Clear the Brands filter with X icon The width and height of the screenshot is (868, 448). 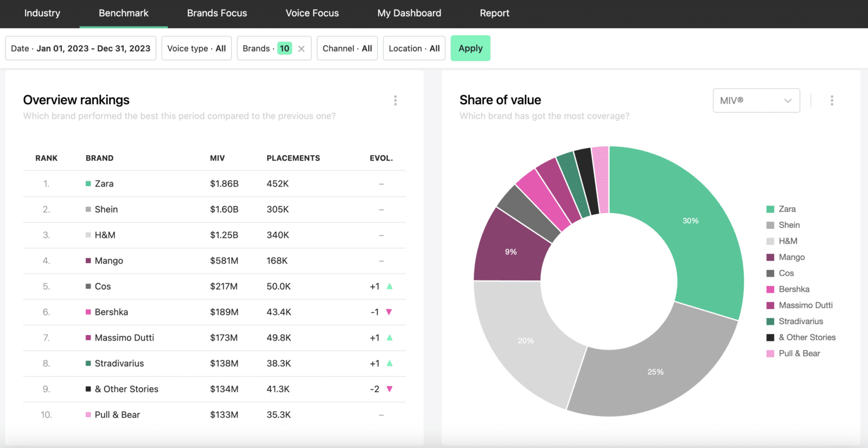pos(302,49)
